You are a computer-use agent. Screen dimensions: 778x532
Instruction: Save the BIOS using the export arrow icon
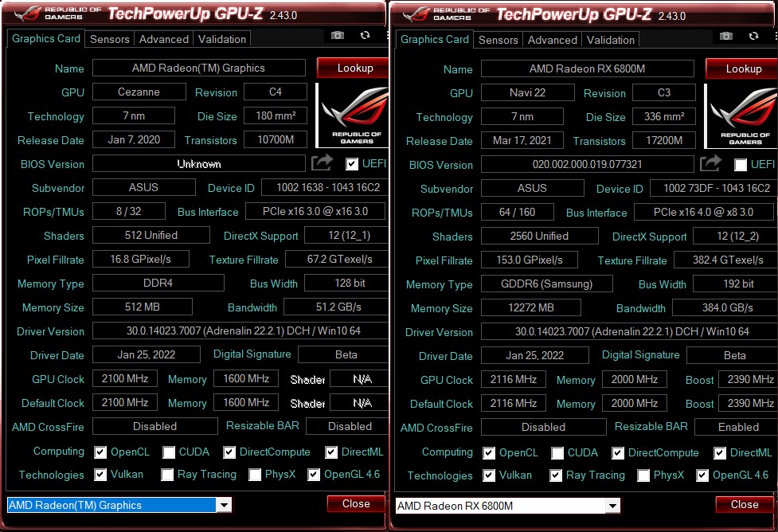click(321, 162)
